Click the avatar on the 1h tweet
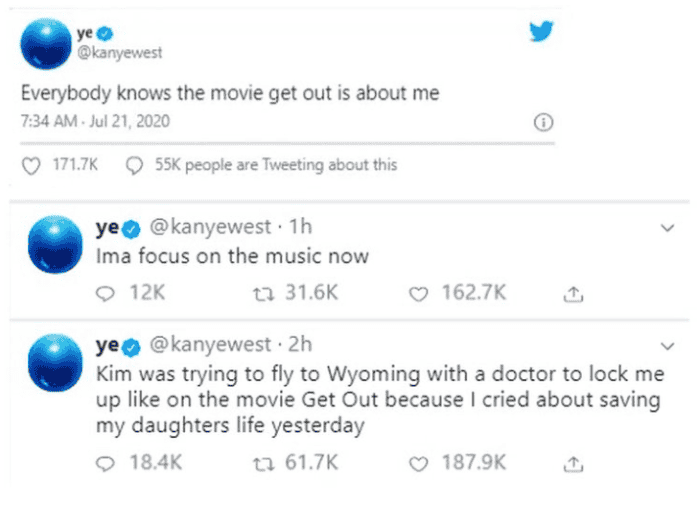 click(54, 244)
